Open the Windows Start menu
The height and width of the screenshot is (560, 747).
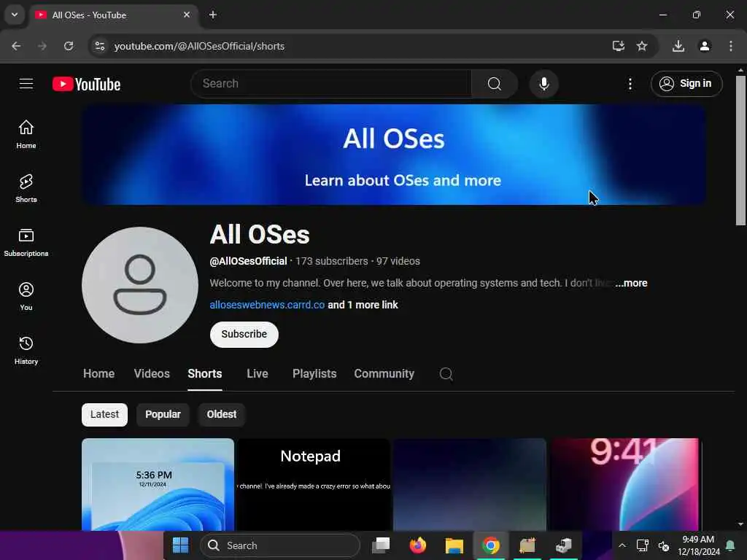tap(180, 545)
